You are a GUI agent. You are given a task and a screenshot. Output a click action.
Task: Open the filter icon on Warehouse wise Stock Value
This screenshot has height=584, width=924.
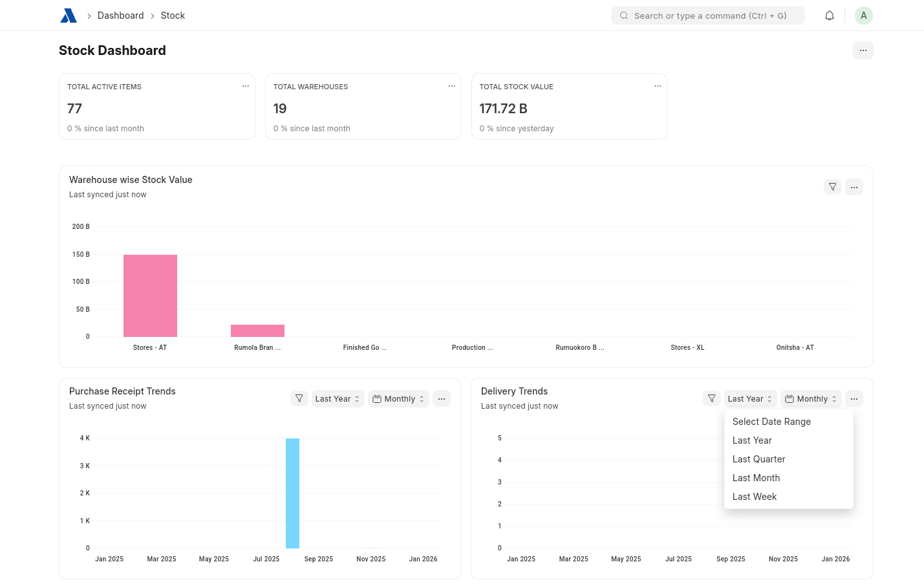point(833,186)
